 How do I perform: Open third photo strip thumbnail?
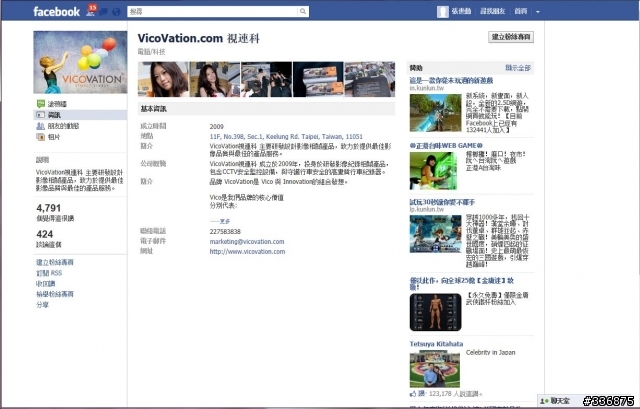267,79
